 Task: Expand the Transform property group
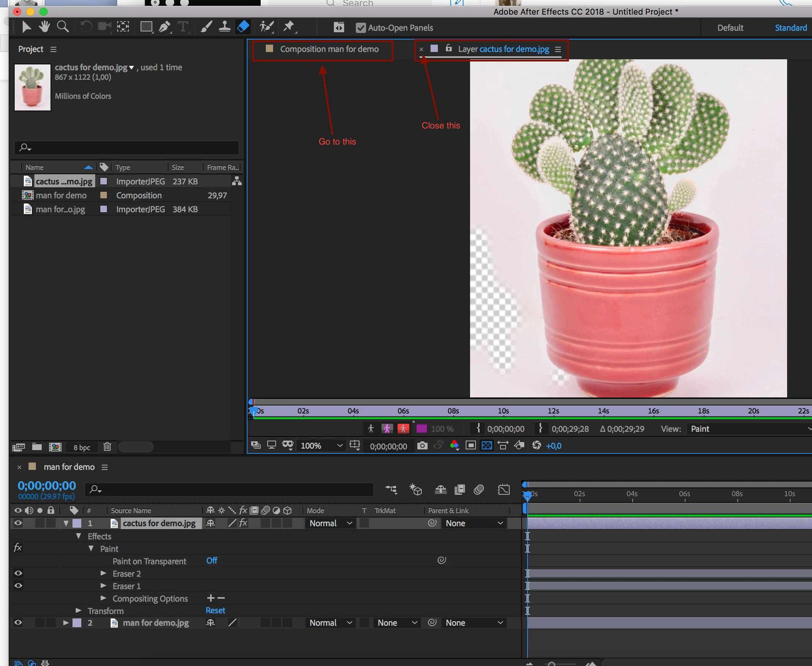pos(78,610)
